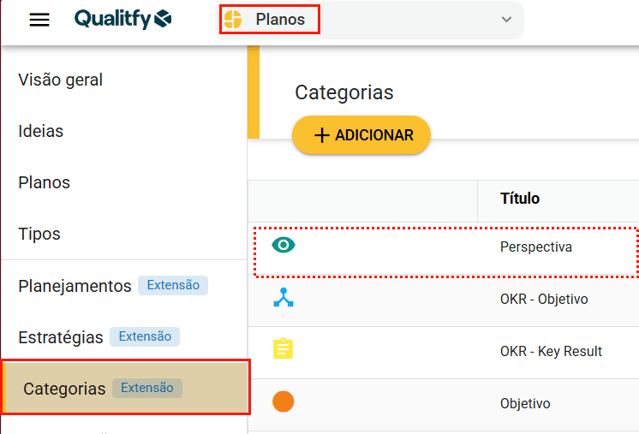Select Planos in the sidebar menu
Viewport: 639px width, 434px height.
[x=44, y=183]
